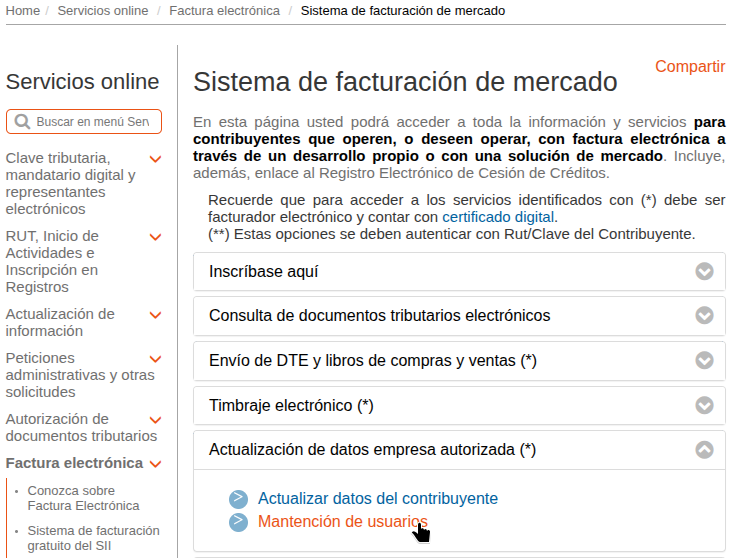This screenshot has height=558, width=739.
Task: Expand Autorización de documentos tributarios section
Action: click(155, 420)
